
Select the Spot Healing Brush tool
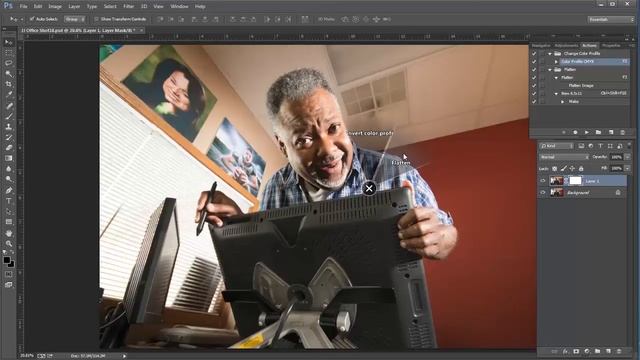8,106
